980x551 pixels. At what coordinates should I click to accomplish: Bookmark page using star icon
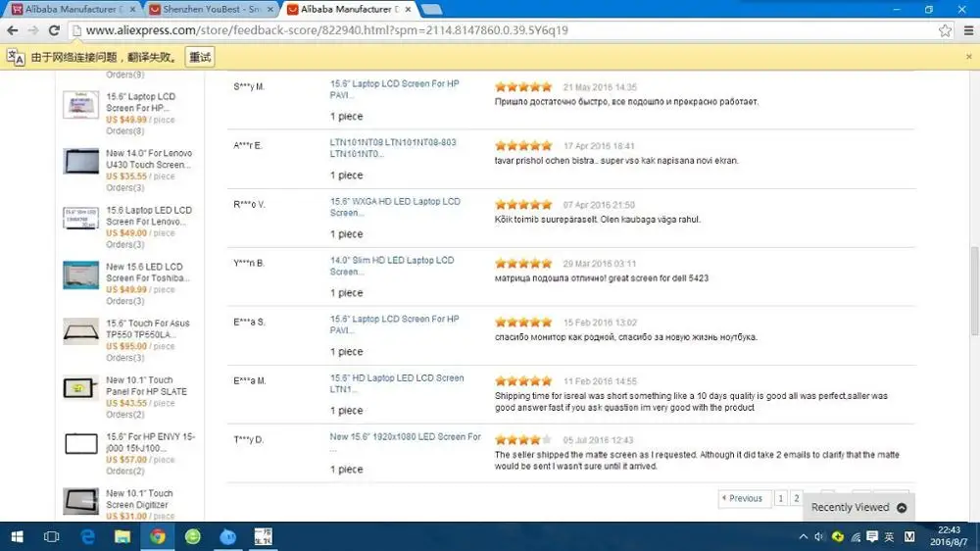coord(945,30)
